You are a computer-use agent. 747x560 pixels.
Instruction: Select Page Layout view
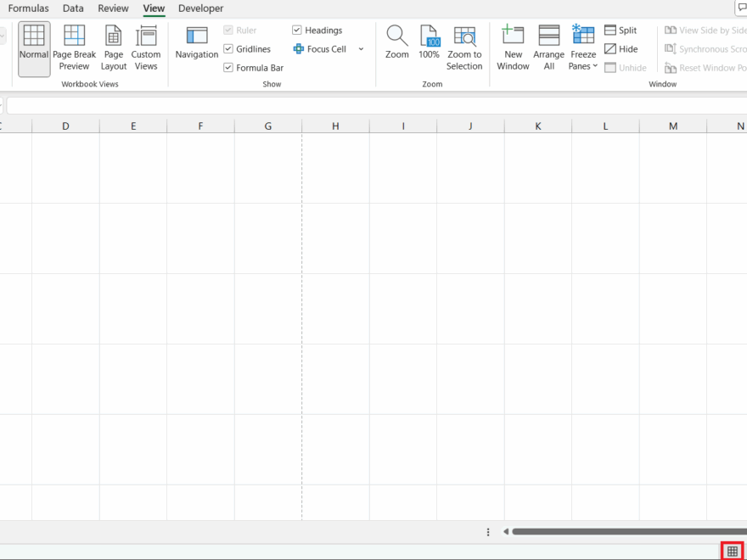[x=113, y=47]
